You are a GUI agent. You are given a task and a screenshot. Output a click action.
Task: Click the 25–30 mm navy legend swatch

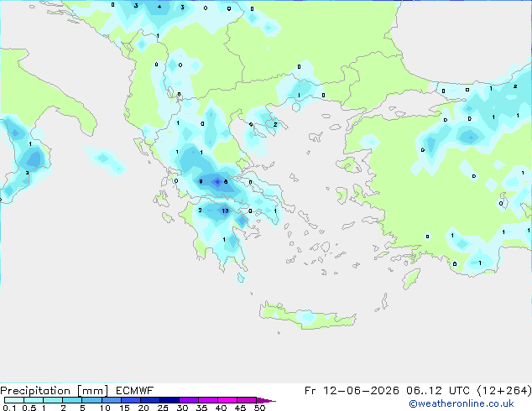tap(169, 400)
